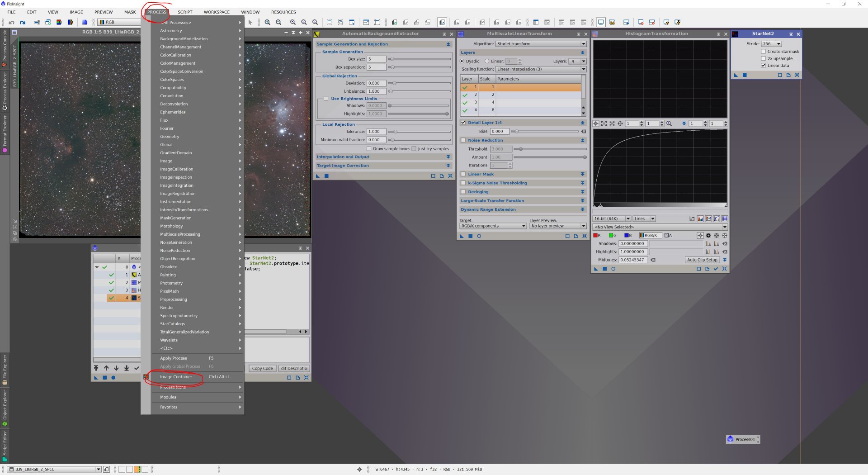
Task: Click the Image Container menu entry
Action: pos(198,377)
